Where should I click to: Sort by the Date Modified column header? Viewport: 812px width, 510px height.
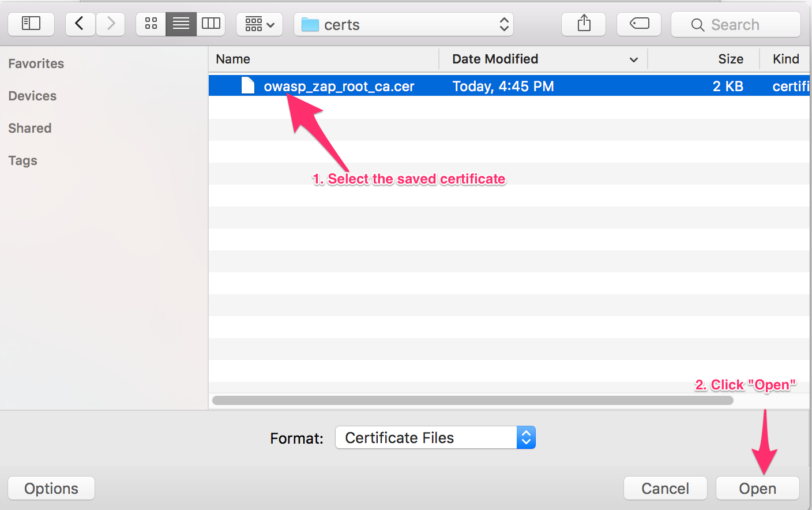click(495, 59)
